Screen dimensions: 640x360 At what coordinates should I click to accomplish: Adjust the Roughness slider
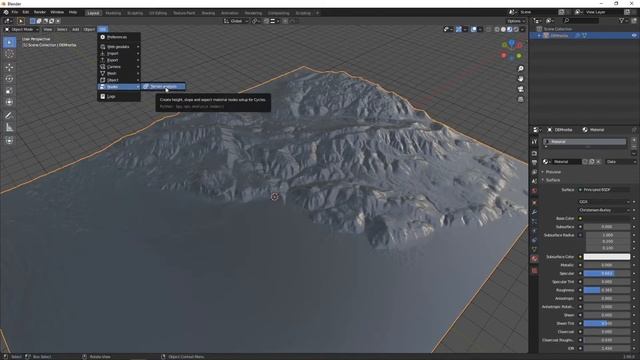[607, 290]
